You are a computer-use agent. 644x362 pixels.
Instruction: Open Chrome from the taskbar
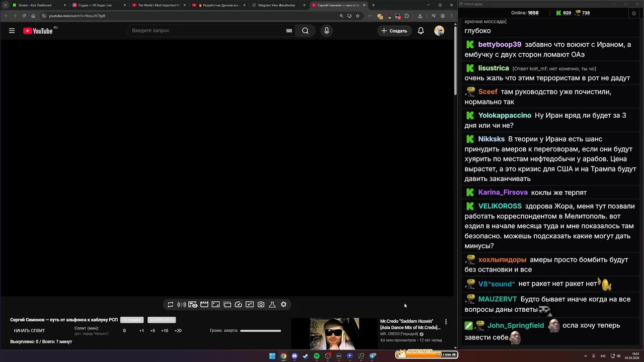click(x=283, y=356)
